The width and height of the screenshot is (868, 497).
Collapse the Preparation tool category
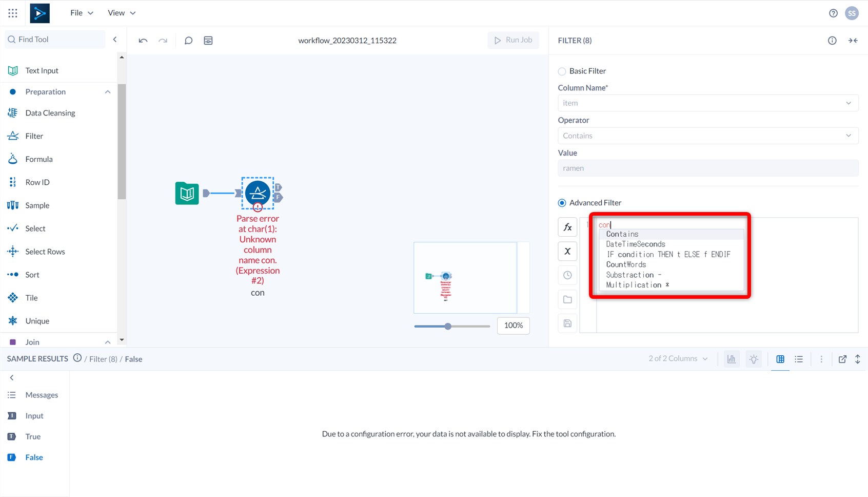coord(108,92)
